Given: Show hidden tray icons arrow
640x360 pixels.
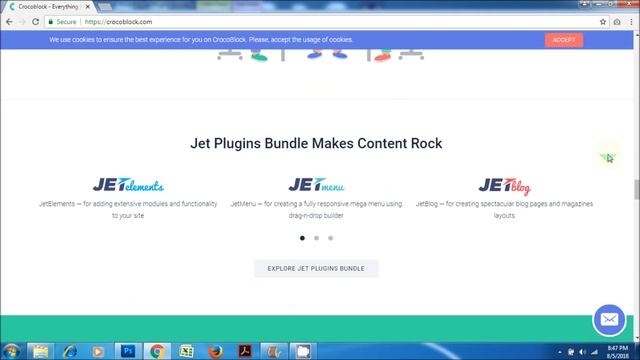Looking at the screenshot, I should 560,352.
